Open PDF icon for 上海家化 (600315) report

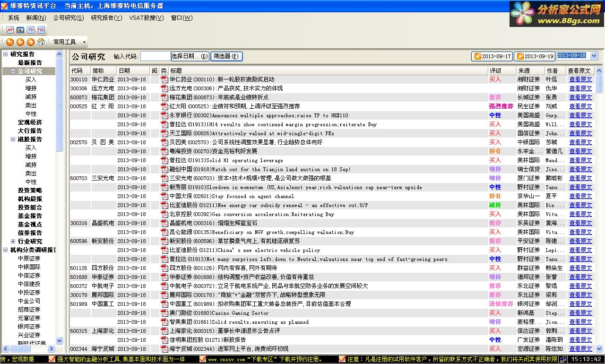(x=164, y=331)
